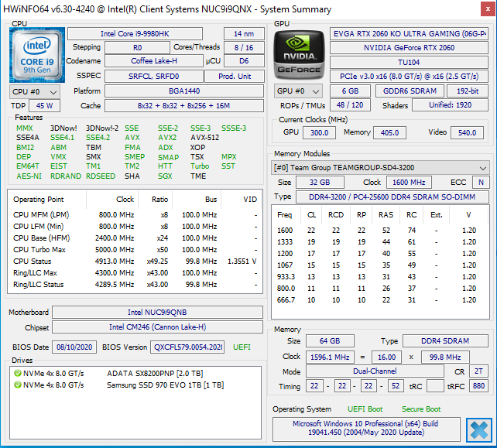Click the 32 GB module size value
The width and height of the screenshot is (497, 448).
coord(320,183)
